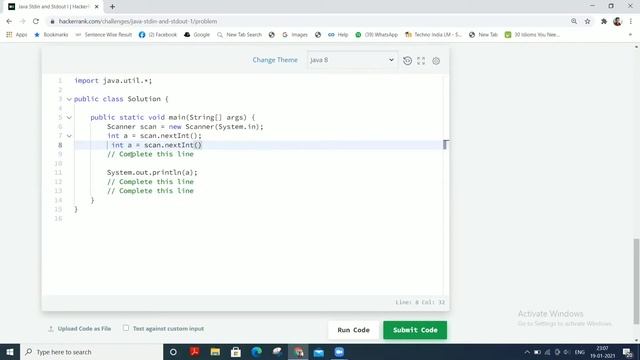Viewport: 640px width, 360px height.
Task: Open the New Tab Search bookmark
Action: click(239, 35)
